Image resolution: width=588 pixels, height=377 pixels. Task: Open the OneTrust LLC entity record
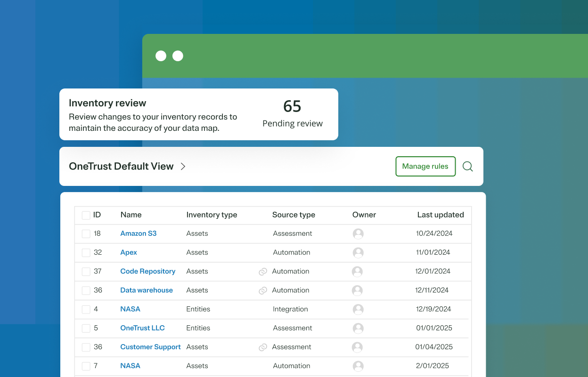[x=142, y=328]
